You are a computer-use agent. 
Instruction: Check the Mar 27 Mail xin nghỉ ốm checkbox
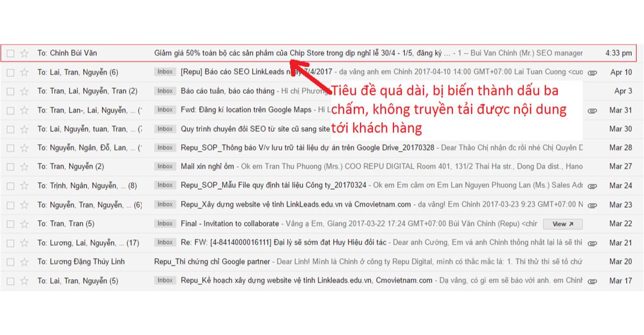pos(10,167)
